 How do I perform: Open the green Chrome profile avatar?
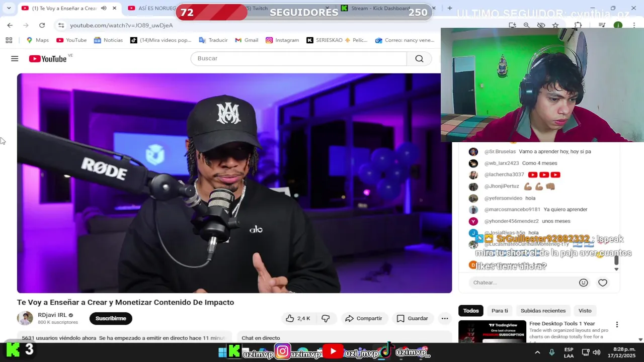click(x=618, y=25)
